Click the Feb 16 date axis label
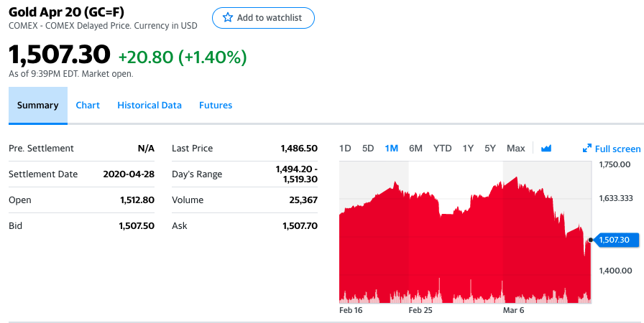Image resolution: width=644 pixels, height=323 pixels. tap(350, 311)
